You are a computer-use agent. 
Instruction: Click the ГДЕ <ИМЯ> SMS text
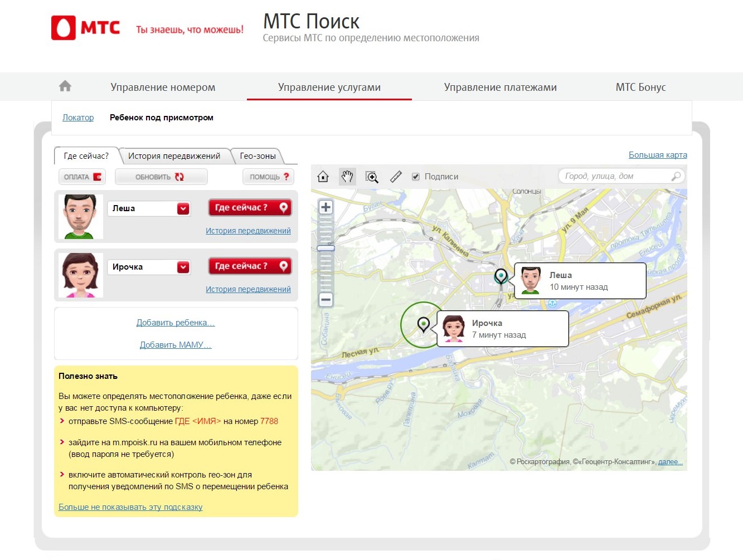pos(198,421)
